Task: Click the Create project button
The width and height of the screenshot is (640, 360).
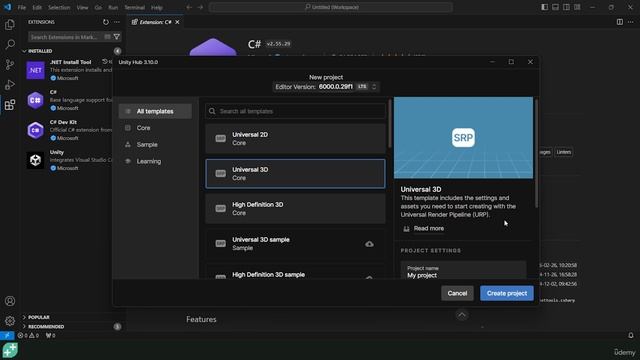Action: click(507, 293)
